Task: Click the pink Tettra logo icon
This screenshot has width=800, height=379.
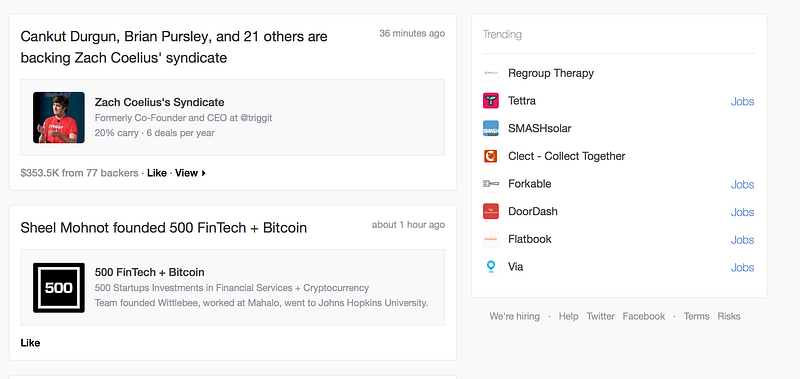Action: [490, 101]
